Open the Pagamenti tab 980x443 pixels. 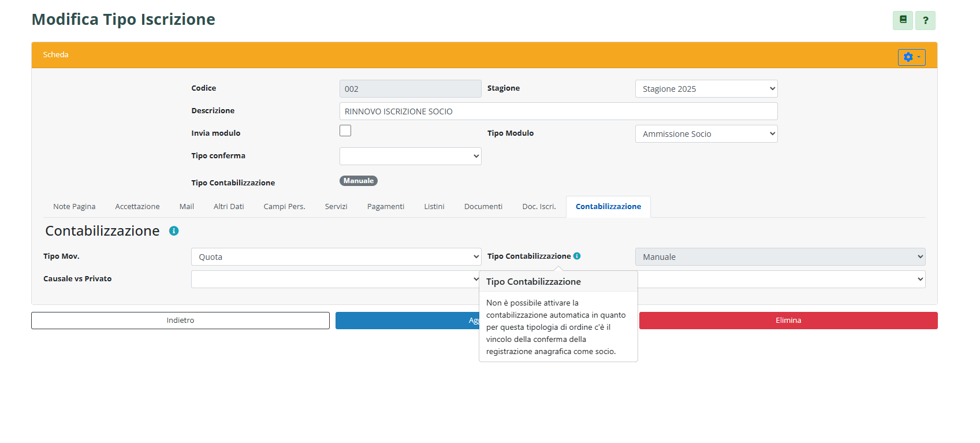pos(385,207)
